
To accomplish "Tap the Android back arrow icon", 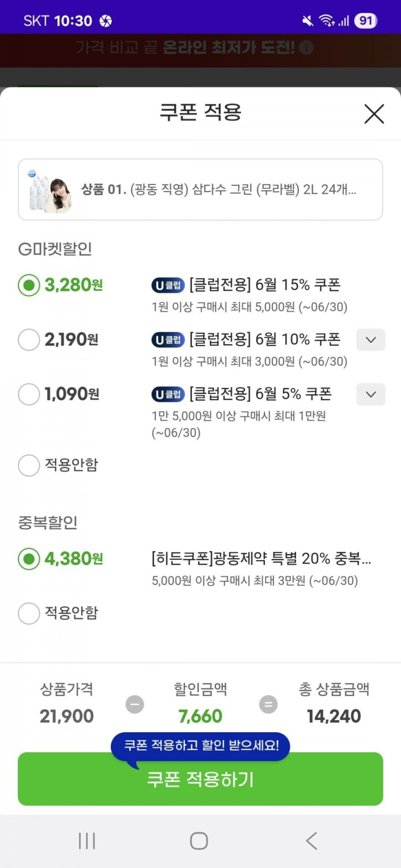I will tap(312, 841).
